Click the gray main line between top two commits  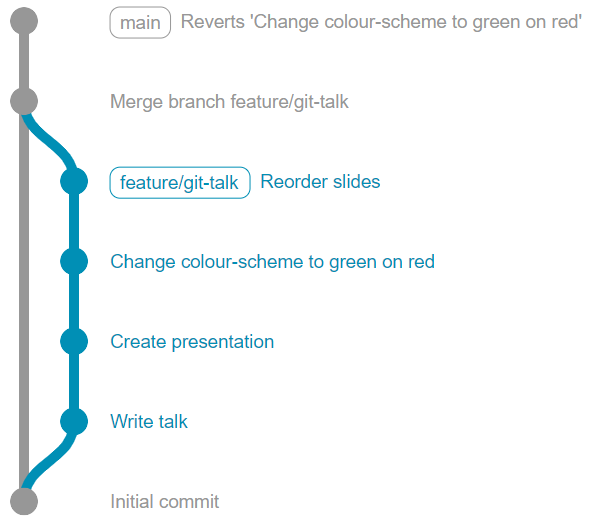(24, 61)
